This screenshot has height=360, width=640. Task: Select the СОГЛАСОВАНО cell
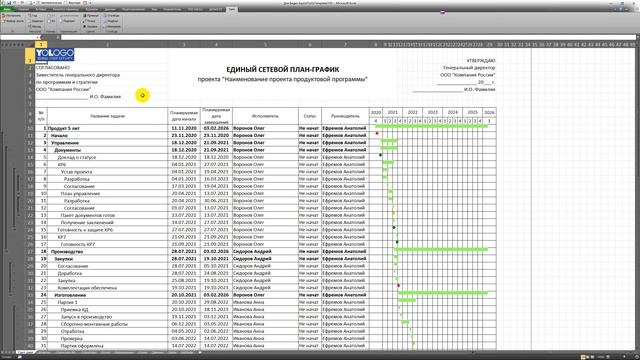[53, 68]
